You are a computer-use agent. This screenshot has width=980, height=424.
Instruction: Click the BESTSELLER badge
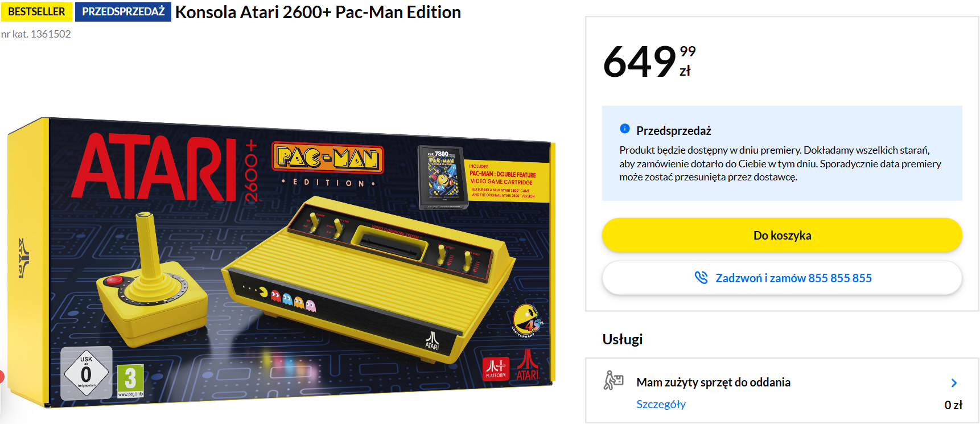[36, 11]
